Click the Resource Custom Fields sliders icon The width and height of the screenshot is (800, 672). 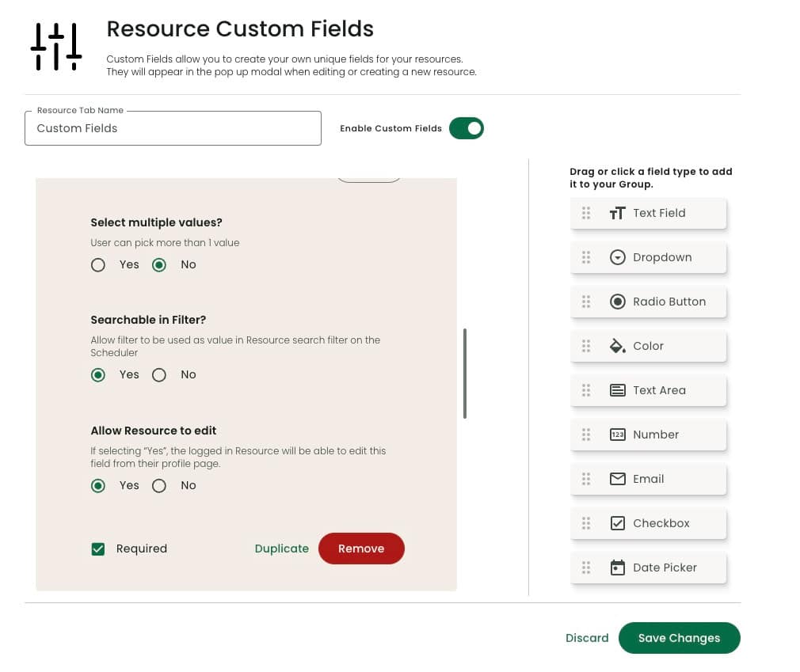click(x=55, y=46)
